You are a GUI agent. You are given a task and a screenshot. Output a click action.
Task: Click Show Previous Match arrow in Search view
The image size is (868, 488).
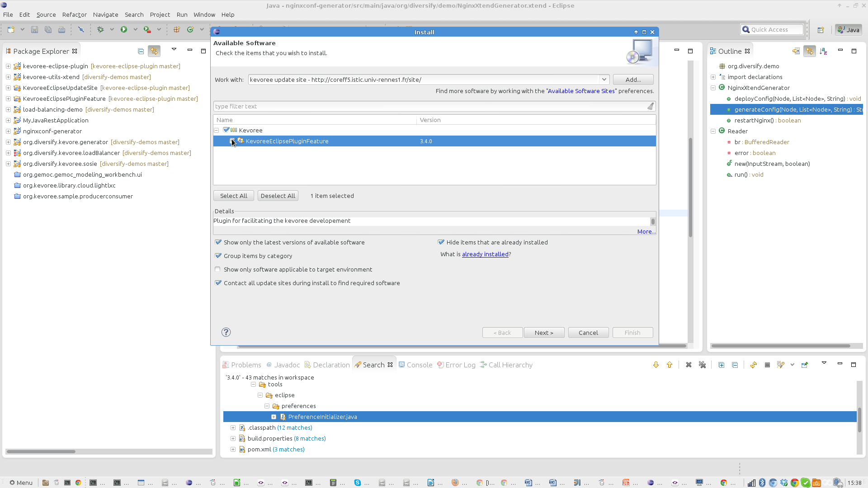(x=670, y=365)
